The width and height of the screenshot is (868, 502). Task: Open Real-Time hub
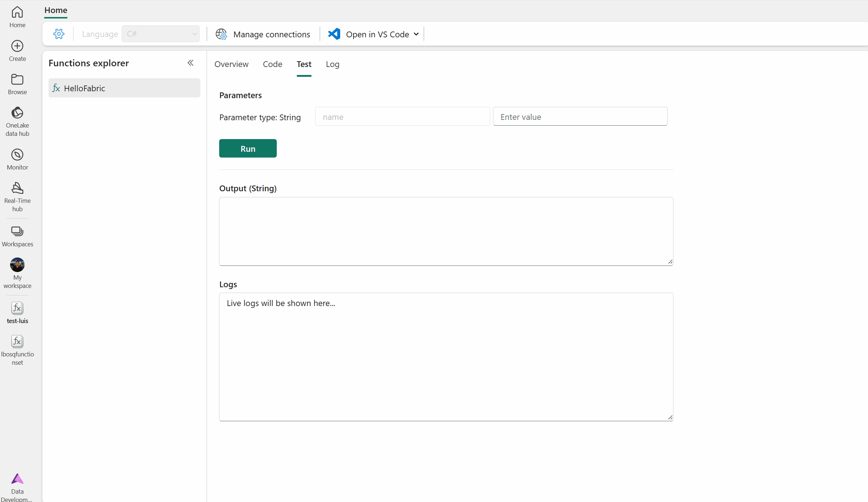[17, 197]
